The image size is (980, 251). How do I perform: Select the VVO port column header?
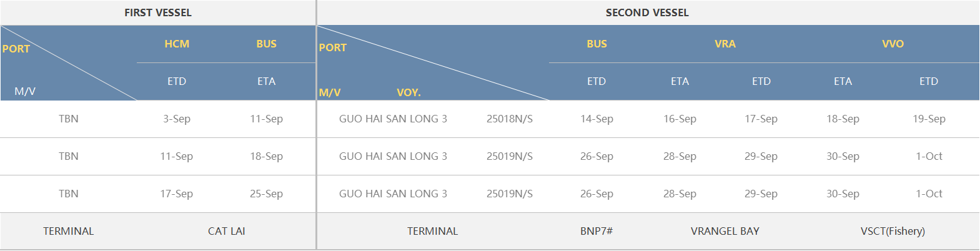click(893, 44)
